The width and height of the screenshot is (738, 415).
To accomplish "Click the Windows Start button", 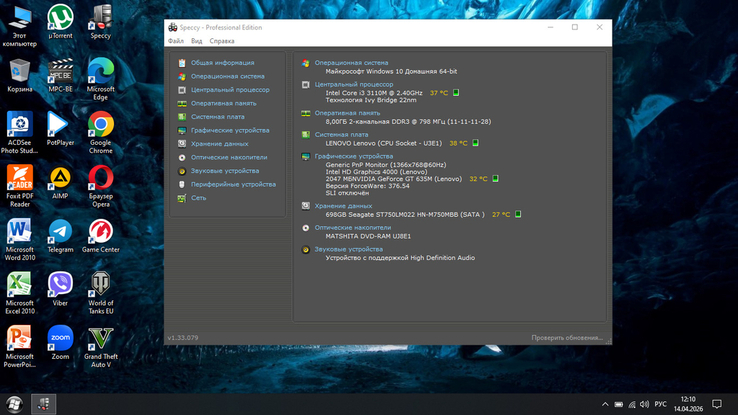I will 14,404.
